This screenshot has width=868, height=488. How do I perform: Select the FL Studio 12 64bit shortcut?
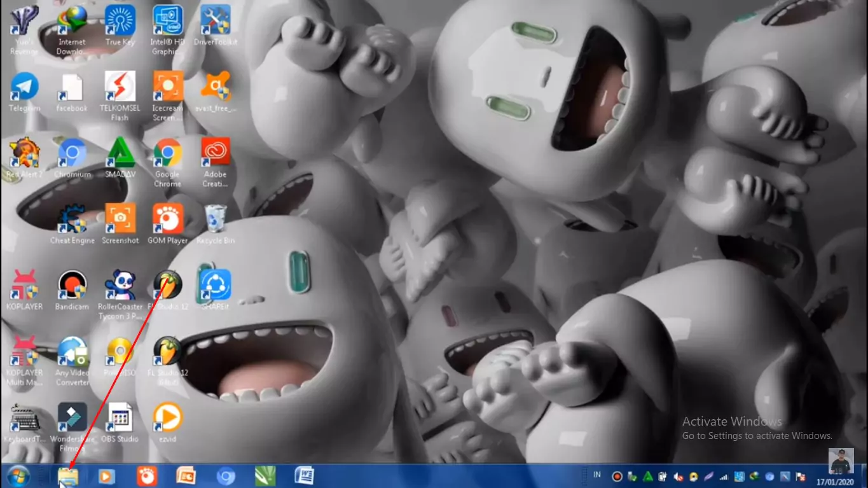tap(168, 361)
